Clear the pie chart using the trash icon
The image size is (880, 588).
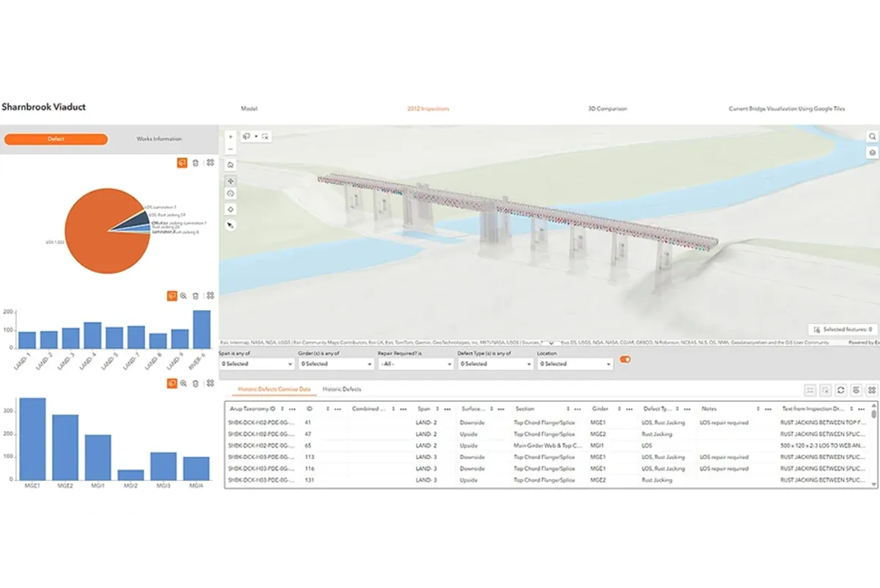(x=194, y=163)
